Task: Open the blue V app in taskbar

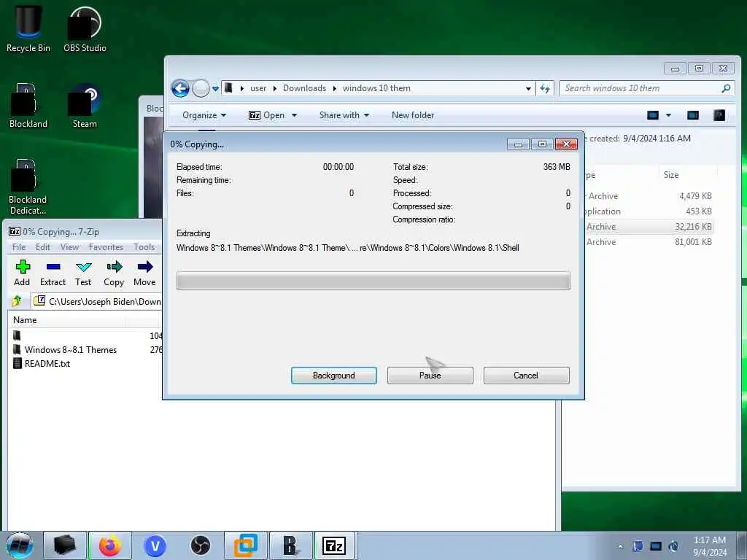Action: tap(155, 545)
